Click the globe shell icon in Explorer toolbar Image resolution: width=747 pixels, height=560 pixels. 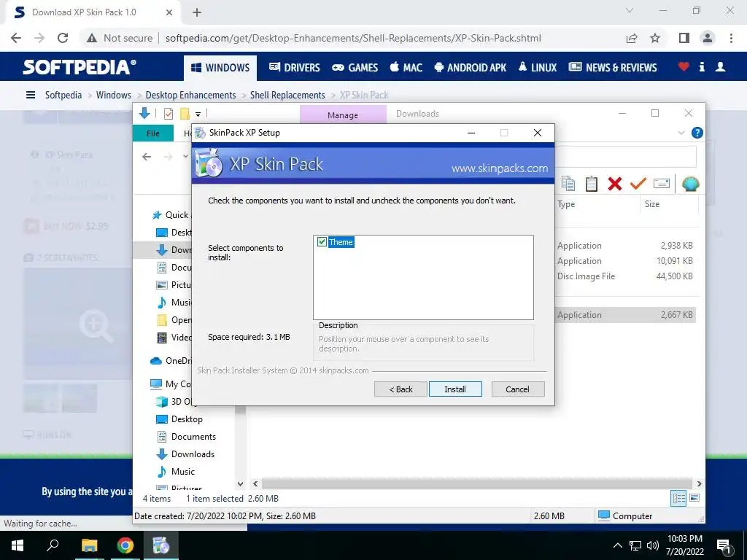pyautogui.click(x=690, y=183)
